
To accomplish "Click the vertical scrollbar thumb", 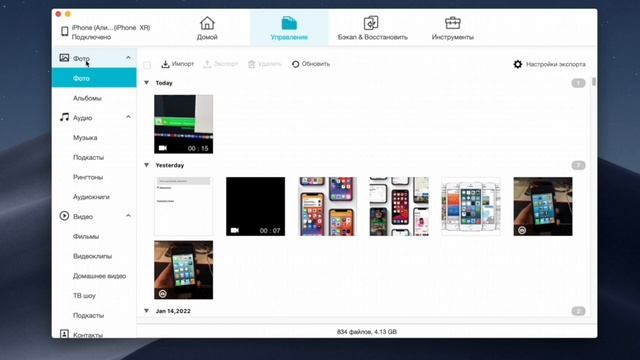I will tap(593, 82).
